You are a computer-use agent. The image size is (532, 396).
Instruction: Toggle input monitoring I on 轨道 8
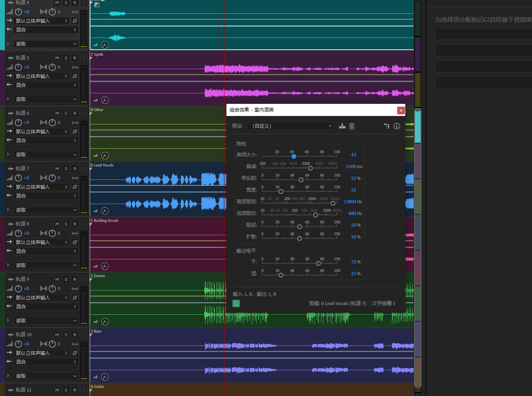[x=84, y=224]
